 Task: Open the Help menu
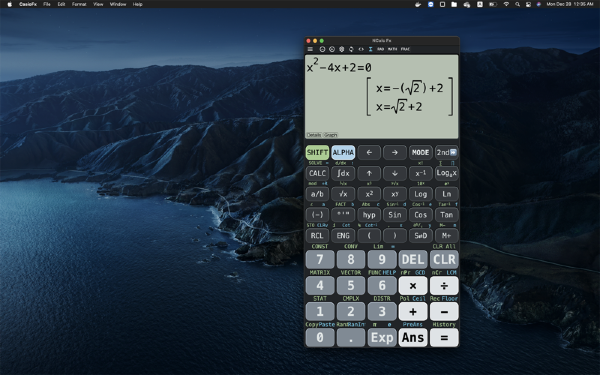point(137,4)
